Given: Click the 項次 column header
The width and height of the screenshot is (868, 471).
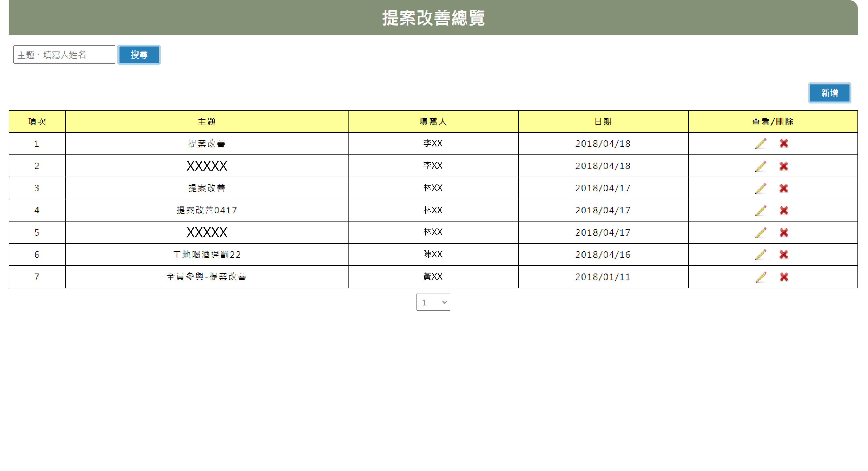Looking at the screenshot, I should pyautogui.click(x=37, y=121).
